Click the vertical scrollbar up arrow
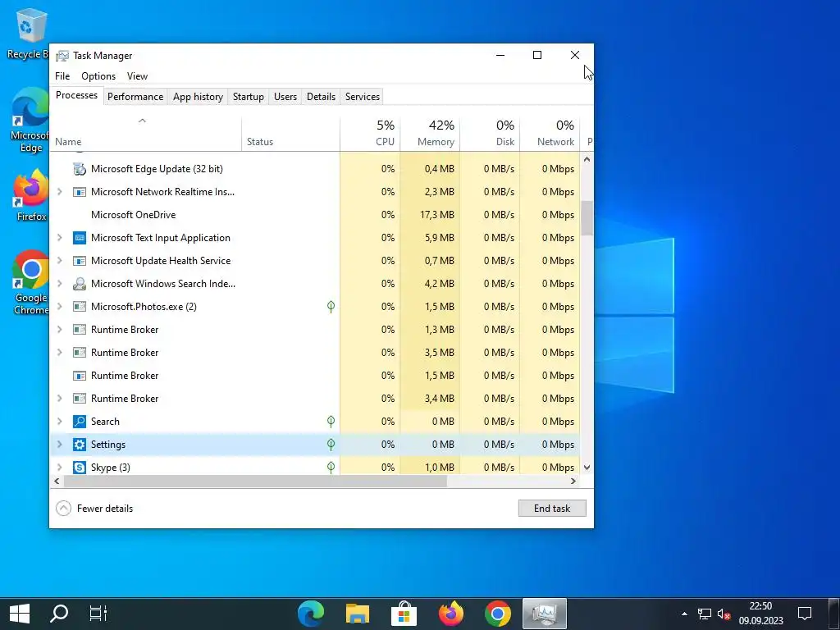840x630 pixels. (587, 159)
